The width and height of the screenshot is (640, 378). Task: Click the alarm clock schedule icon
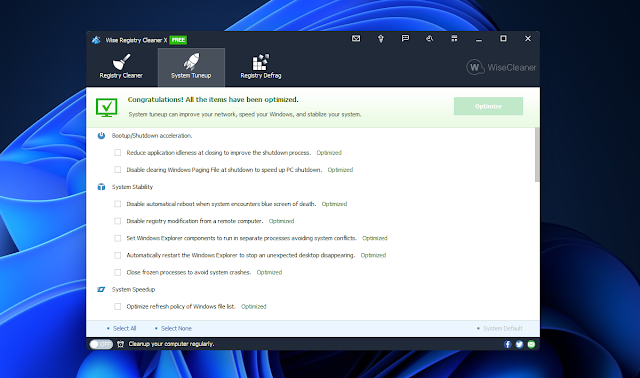120,344
